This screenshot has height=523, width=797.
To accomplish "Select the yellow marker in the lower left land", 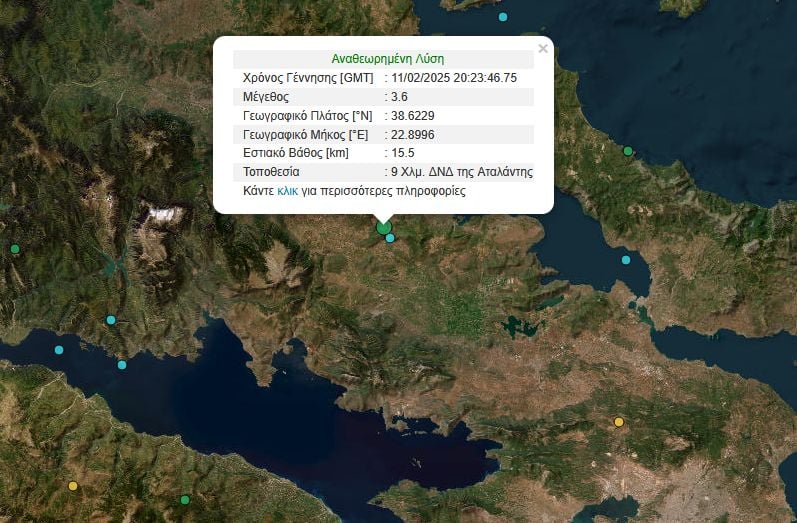I will pyautogui.click(x=73, y=486).
